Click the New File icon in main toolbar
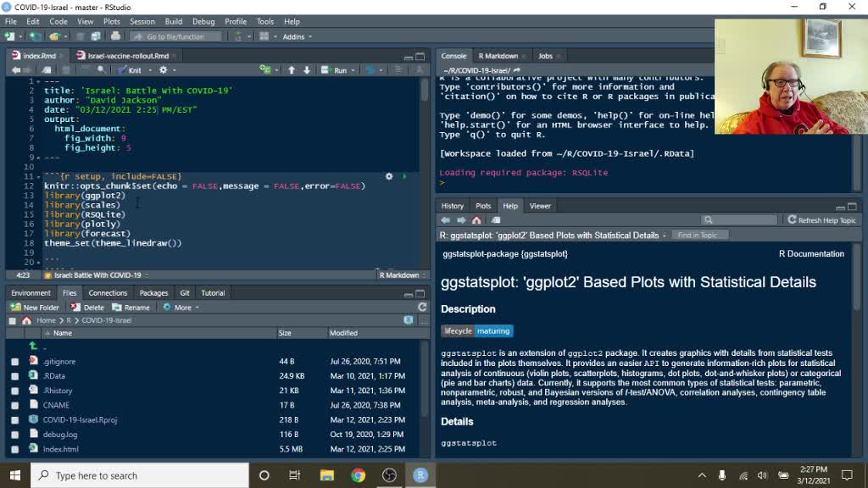Image resolution: width=868 pixels, height=488 pixels. (9, 36)
